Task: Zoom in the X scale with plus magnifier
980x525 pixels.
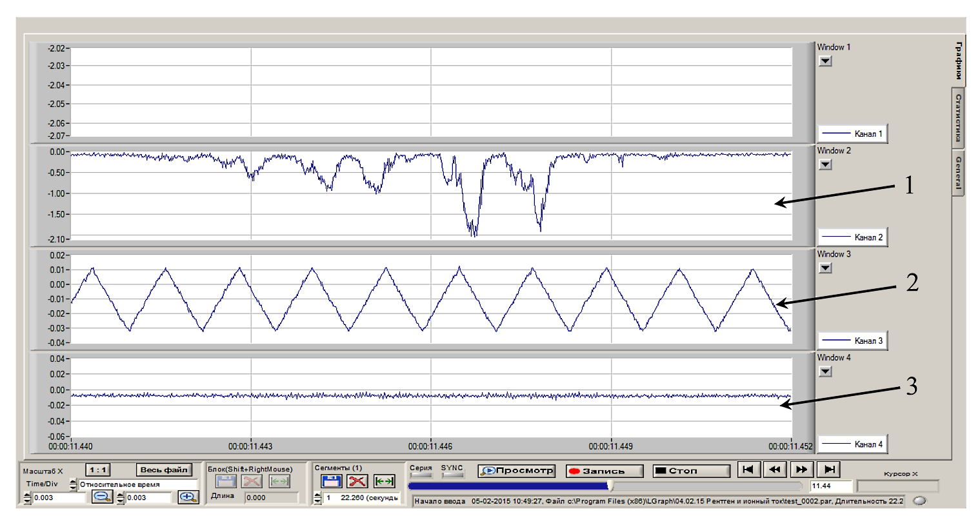Action: click(x=188, y=497)
